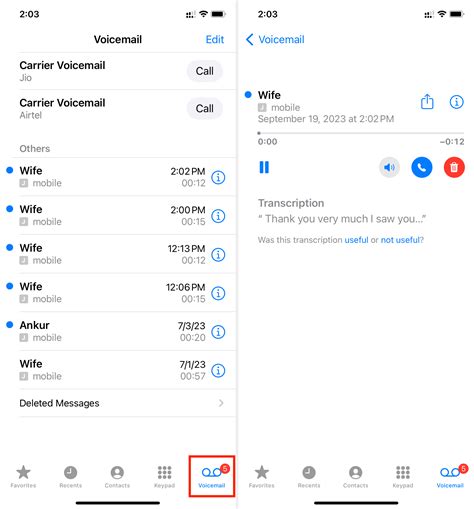Screen dimensions: 474x509
Task: Mark transcription as not useful
Action: [402, 240]
